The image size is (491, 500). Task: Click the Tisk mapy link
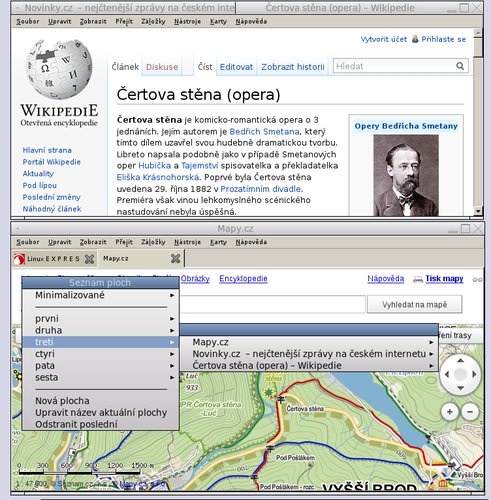(444, 279)
